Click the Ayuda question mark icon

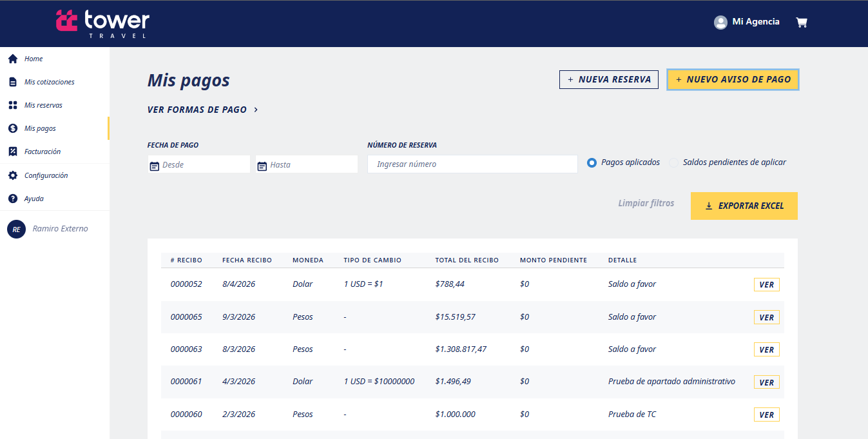click(x=12, y=199)
